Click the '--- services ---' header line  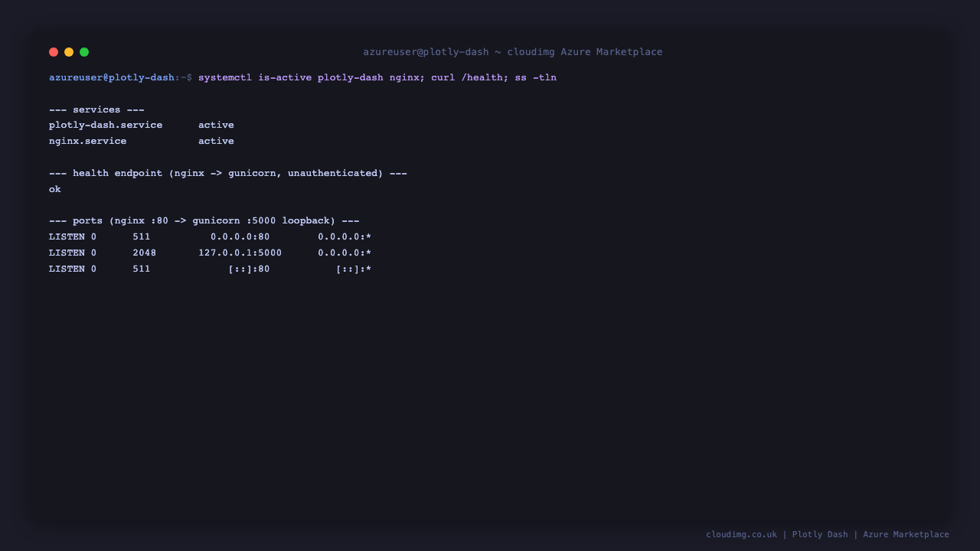click(96, 109)
